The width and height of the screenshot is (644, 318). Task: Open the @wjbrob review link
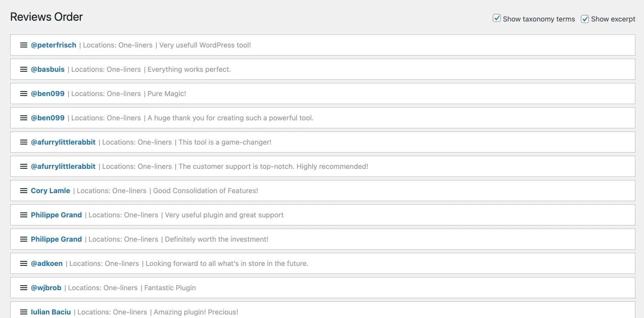[46, 288]
